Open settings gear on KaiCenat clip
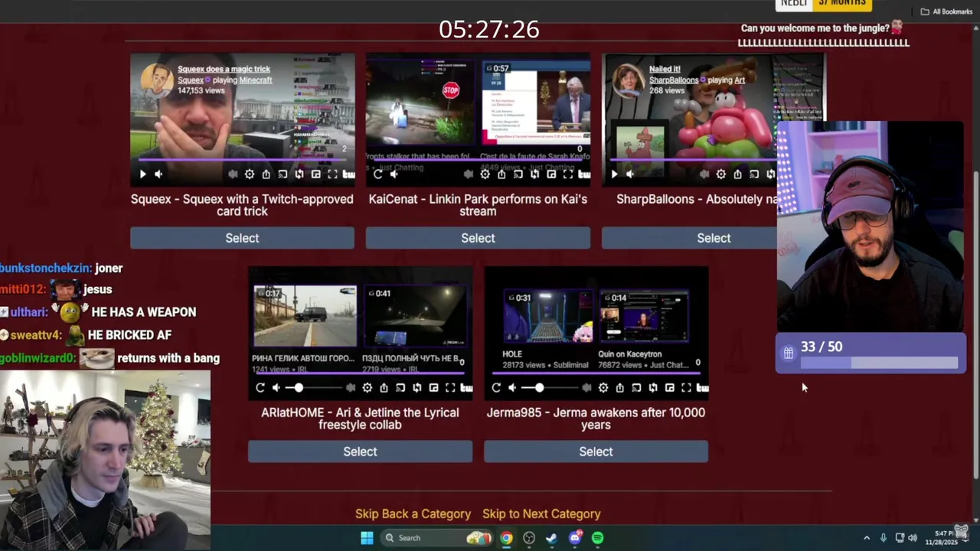The image size is (980, 551). pyautogui.click(x=485, y=174)
